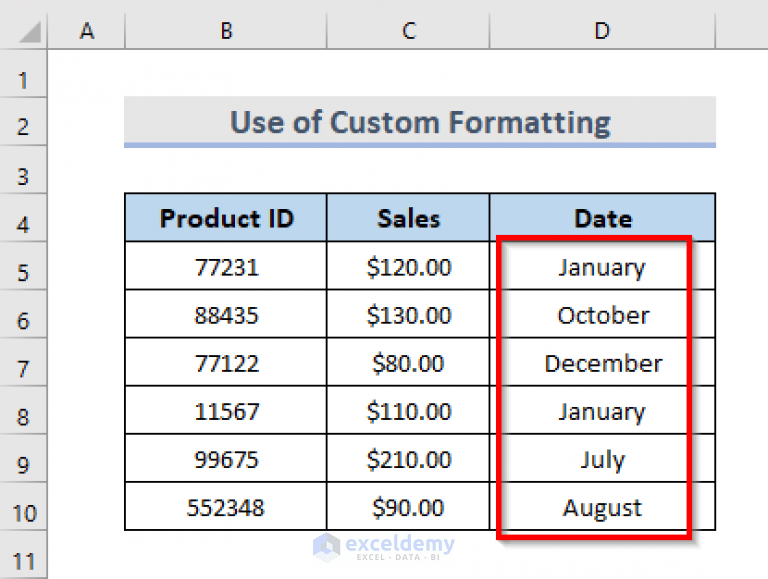Select the December date cell
Image resolution: width=768 pixels, height=579 pixels.
click(602, 362)
